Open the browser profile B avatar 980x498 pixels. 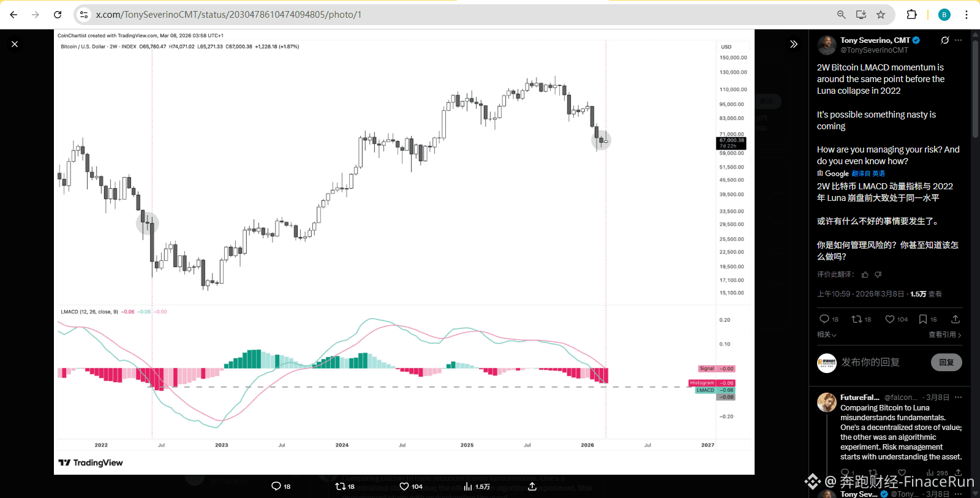944,15
